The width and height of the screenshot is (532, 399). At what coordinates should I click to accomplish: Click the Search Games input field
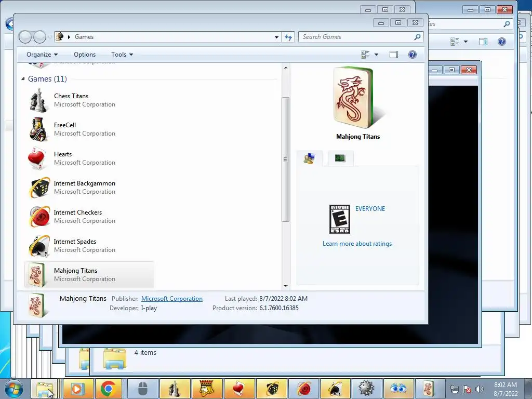click(x=356, y=37)
